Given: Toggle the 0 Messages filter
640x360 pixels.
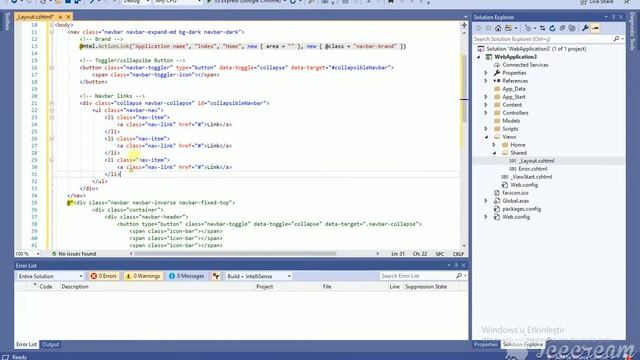Looking at the screenshot, I should coord(187,276).
